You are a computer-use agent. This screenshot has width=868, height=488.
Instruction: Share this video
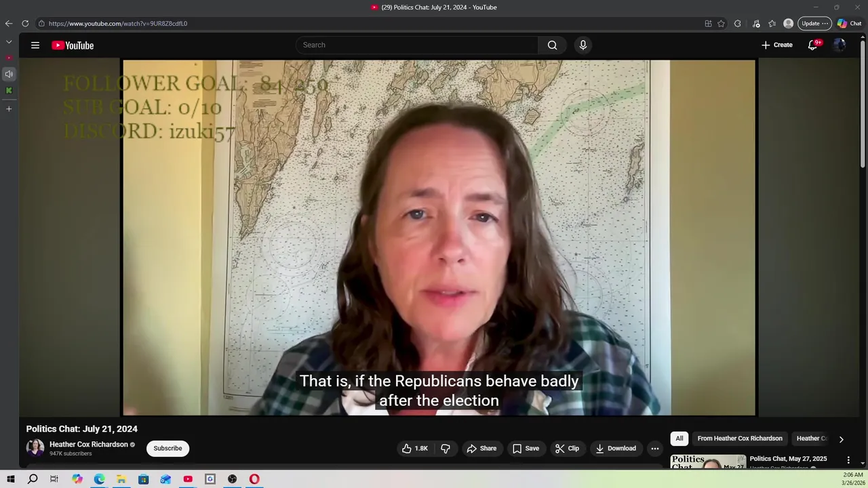481,448
